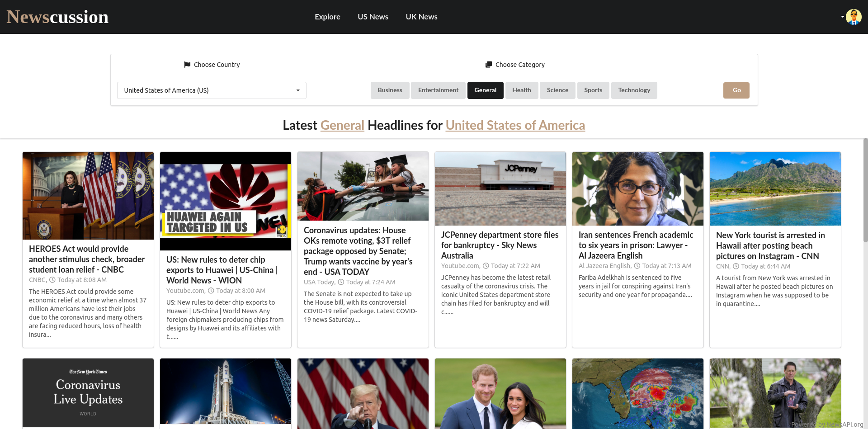Open the Iran sentences French academic article
Viewport: 868px width, 429px height.
[636, 245]
